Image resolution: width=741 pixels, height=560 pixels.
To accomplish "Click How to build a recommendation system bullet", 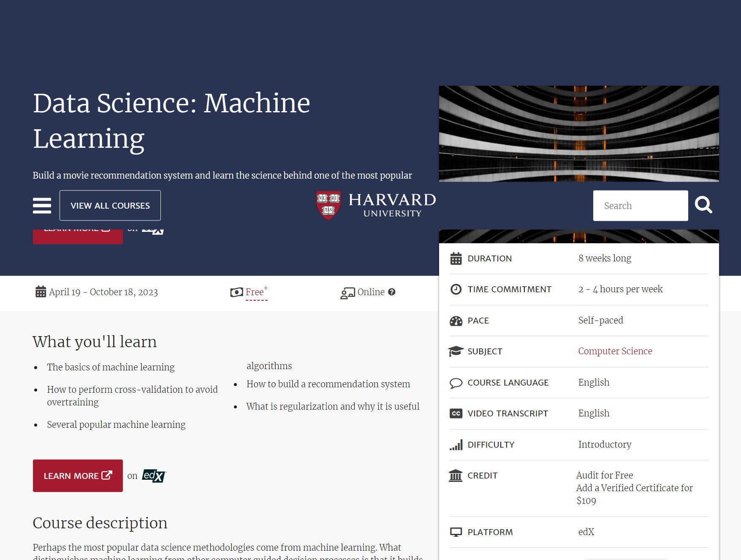I will click(x=328, y=384).
